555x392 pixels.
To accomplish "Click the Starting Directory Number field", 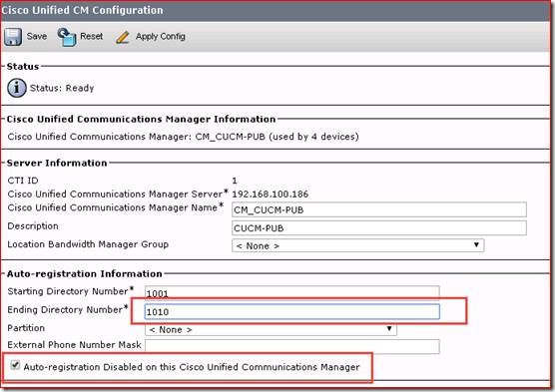I will (292, 292).
